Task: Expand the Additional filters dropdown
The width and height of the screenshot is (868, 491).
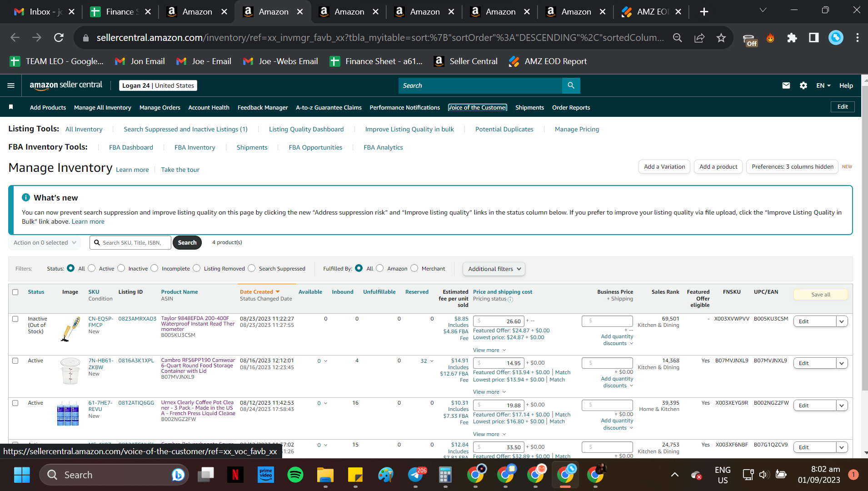Action: 494,269
